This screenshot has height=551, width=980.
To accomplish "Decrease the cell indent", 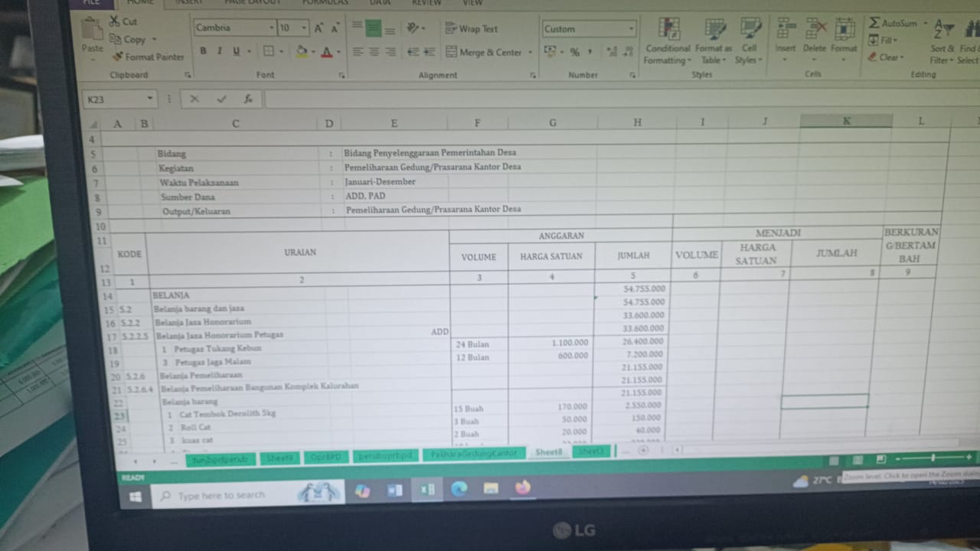I will point(412,51).
